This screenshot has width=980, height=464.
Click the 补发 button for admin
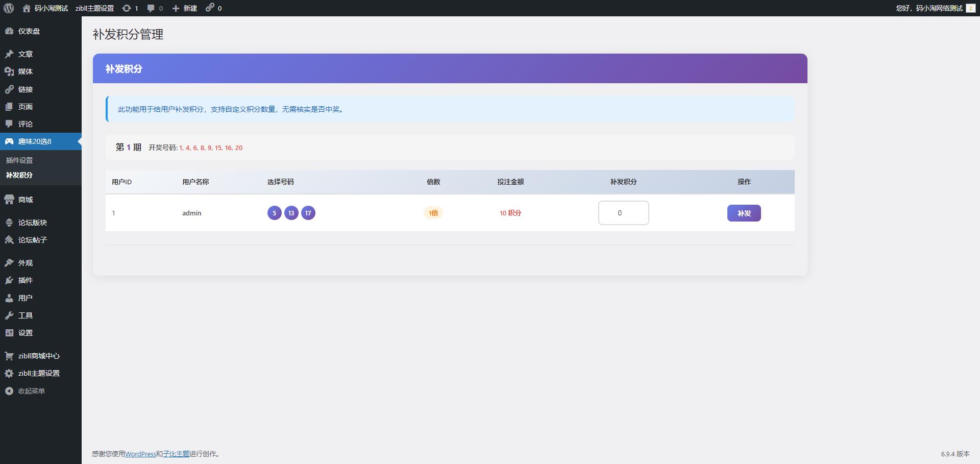pos(744,213)
